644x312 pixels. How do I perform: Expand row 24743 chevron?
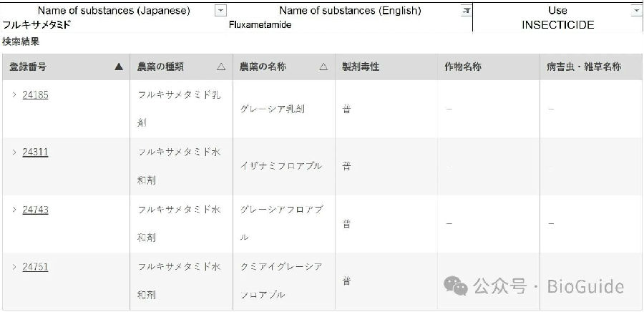(14, 209)
